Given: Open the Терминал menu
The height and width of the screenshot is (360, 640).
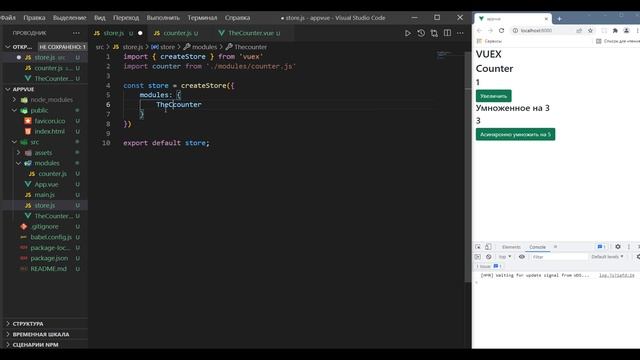Looking at the screenshot, I should (202, 18).
